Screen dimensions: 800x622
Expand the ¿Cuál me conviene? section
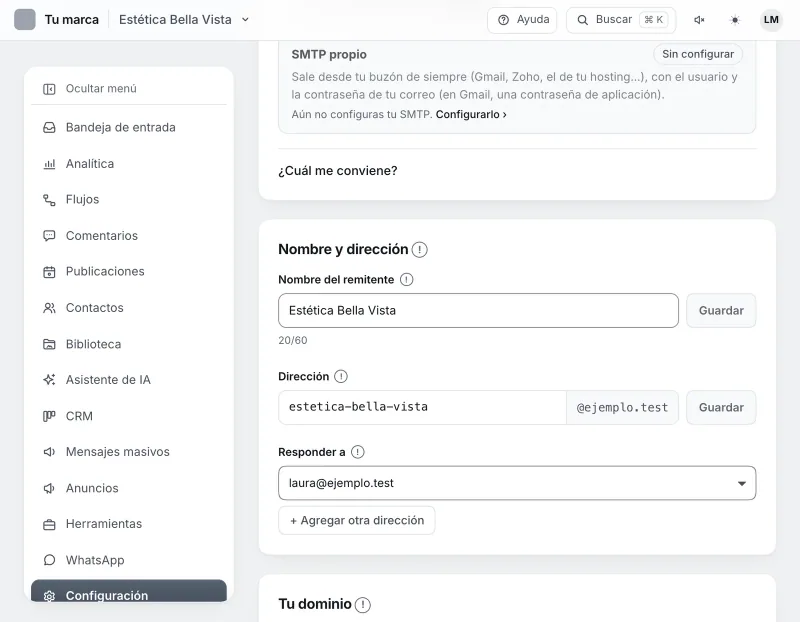[338, 170]
